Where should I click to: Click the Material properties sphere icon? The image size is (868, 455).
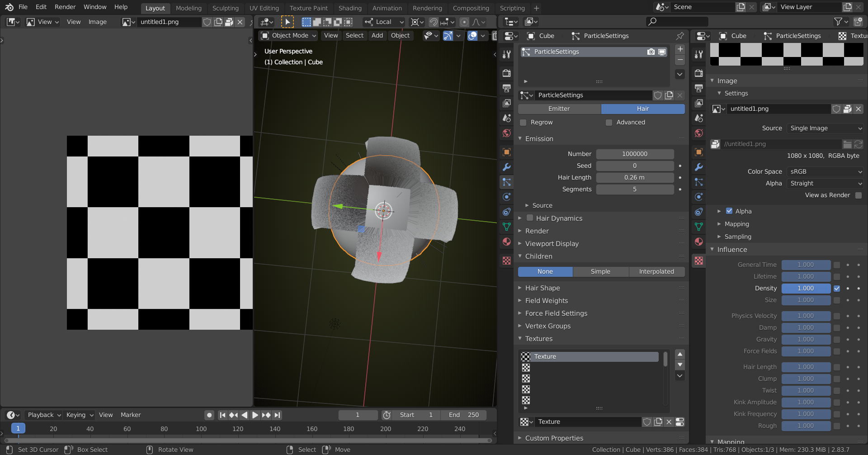[x=506, y=242]
